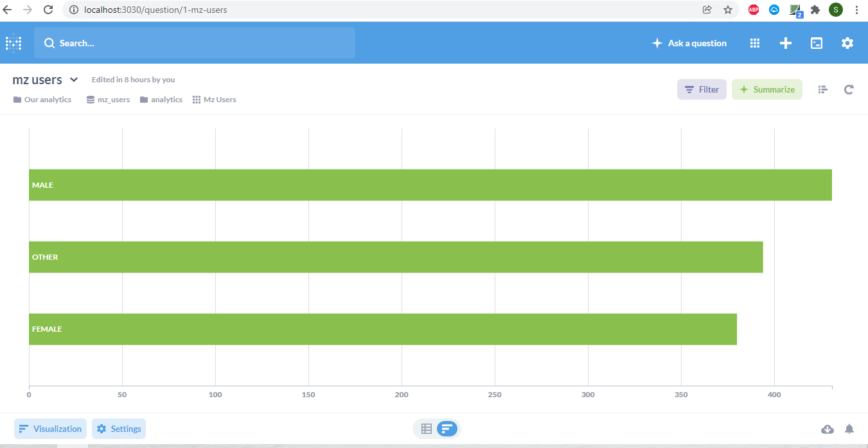Open the analytics schema breadcrumb
The height and width of the screenshot is (448, 868).
[161, 99]
